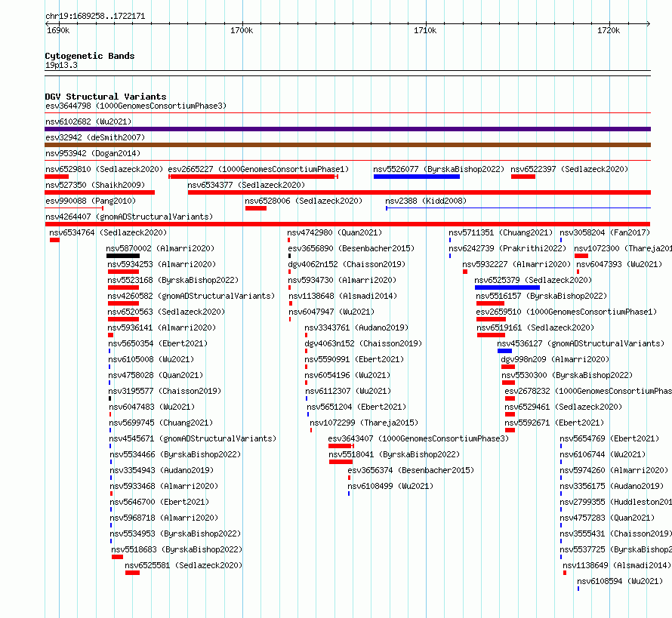Screen dimensions: 672x618
Task: Click nsv3058204 (Fan2017) label
Action: point(605,232)
